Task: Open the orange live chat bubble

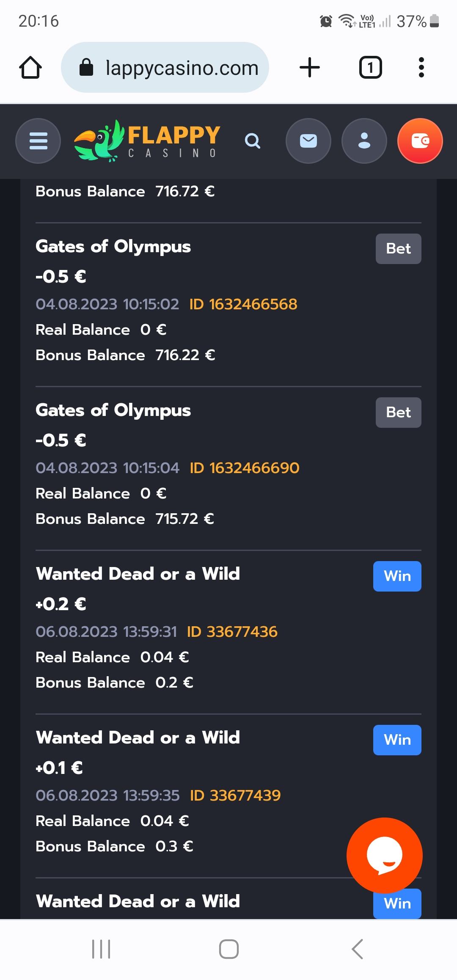Action: click(x=384, y=855)
